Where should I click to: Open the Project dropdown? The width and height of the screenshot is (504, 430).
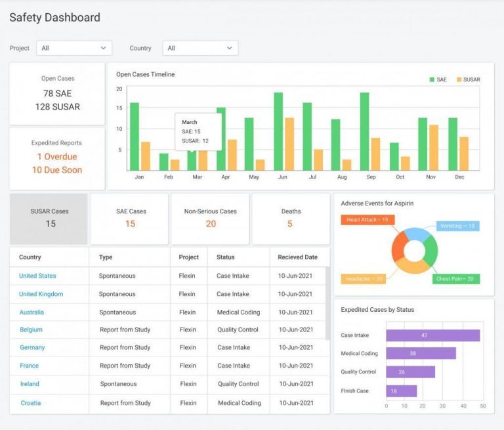[74, 48]
